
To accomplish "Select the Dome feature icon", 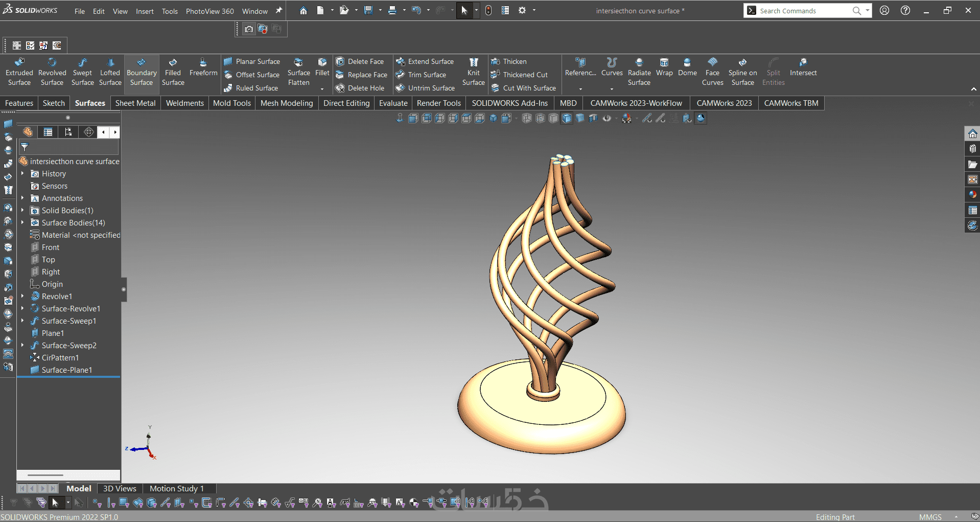I will tap(687, 67).
